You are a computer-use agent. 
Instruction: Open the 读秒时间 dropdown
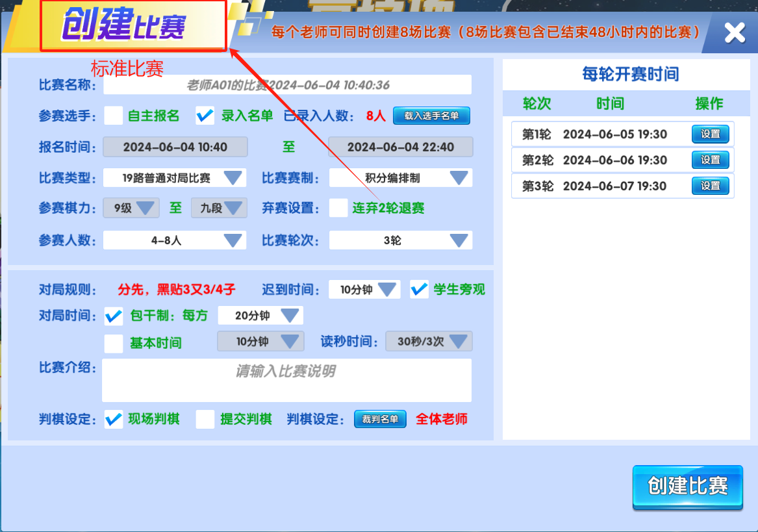(429, 342)
